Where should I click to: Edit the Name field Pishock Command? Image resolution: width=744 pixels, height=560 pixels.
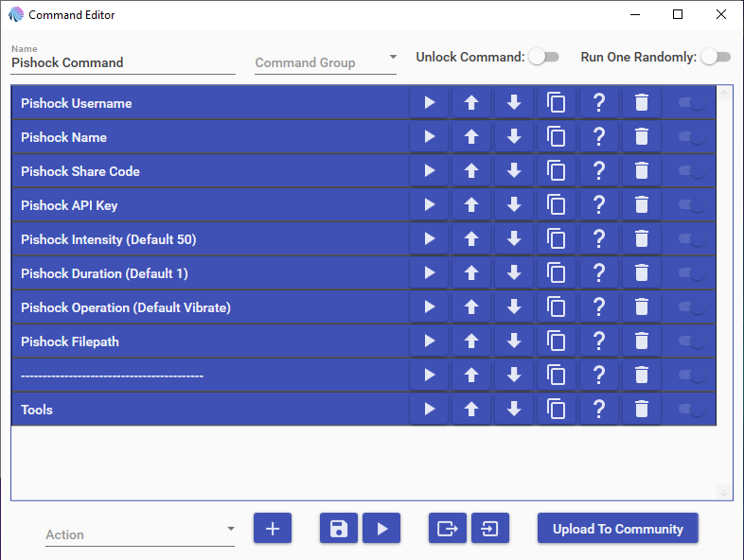(x=123, y=62)
